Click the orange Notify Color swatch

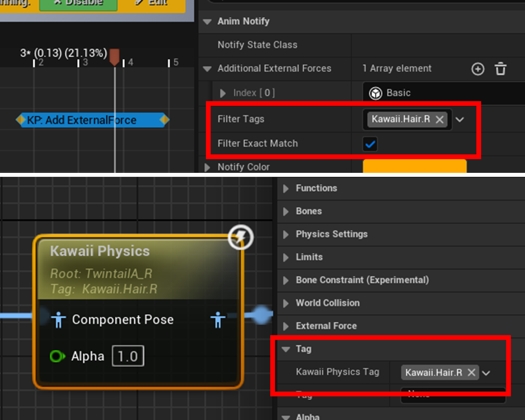tap(415, 166)
